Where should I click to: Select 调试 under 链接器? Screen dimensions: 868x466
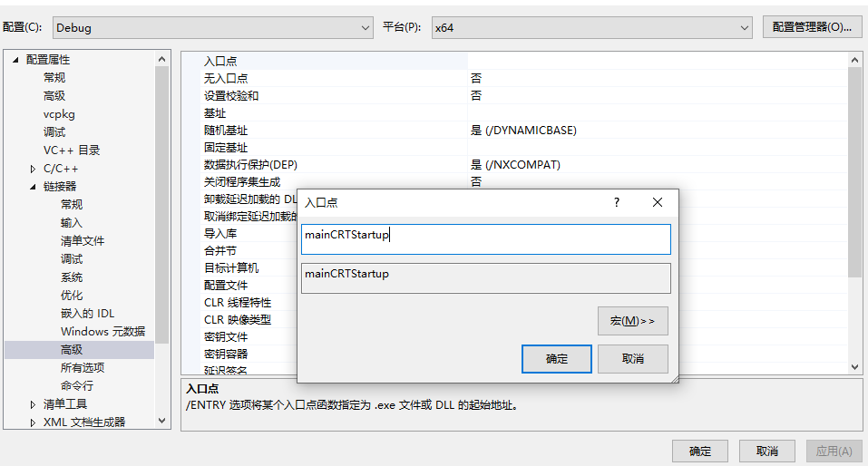pyautogui.click(x=72, y=259)
